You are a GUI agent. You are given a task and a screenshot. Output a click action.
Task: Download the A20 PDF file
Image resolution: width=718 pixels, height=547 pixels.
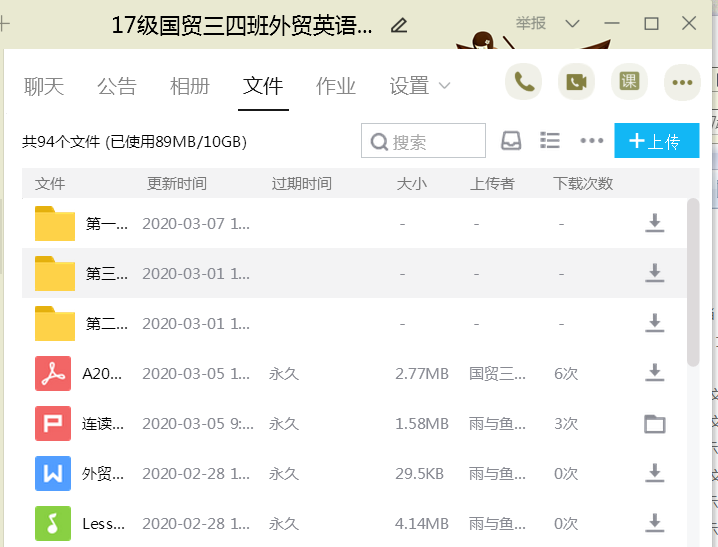(x=654, y=373)
